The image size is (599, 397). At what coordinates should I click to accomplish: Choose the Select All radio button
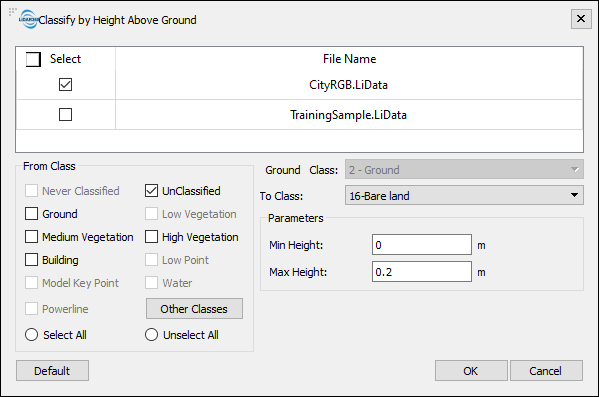coord(31,335)
